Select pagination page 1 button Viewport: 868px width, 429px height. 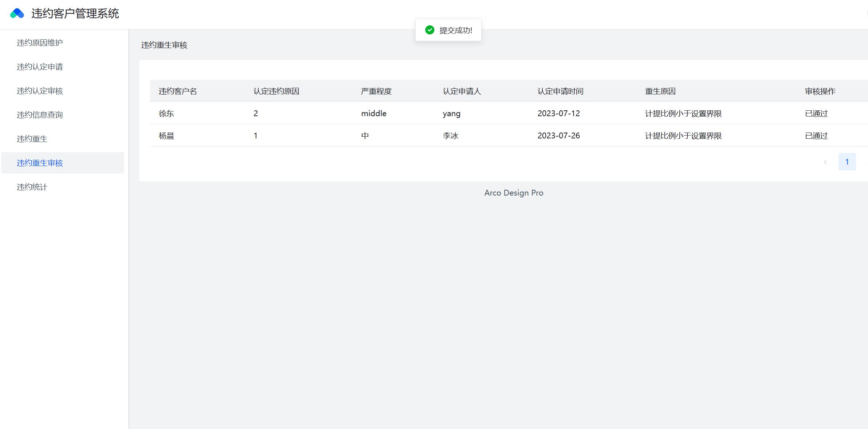coord(847,162)
